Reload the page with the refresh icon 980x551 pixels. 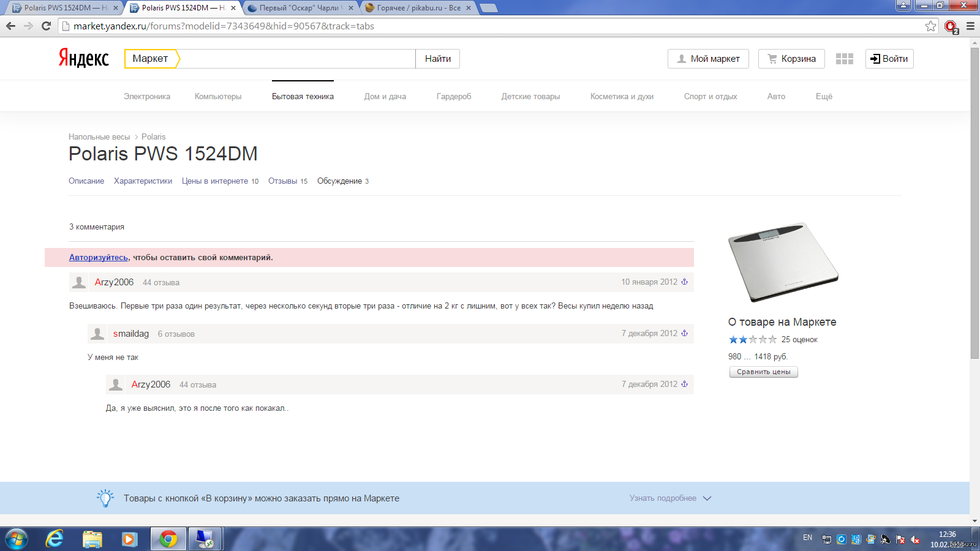tap(46, 26)
